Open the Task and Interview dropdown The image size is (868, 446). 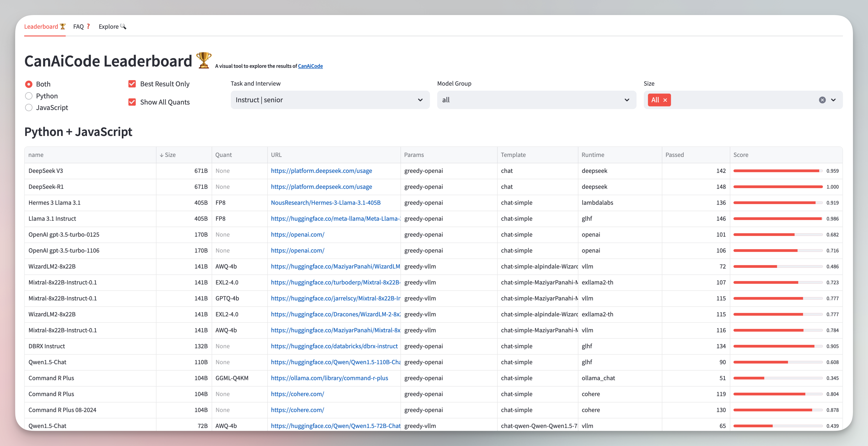[x=330, y=100]
